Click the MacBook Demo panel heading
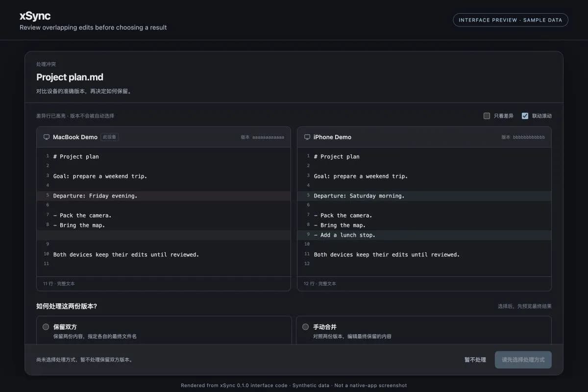This screenshot has width=588, height=392. click(75, 137)
